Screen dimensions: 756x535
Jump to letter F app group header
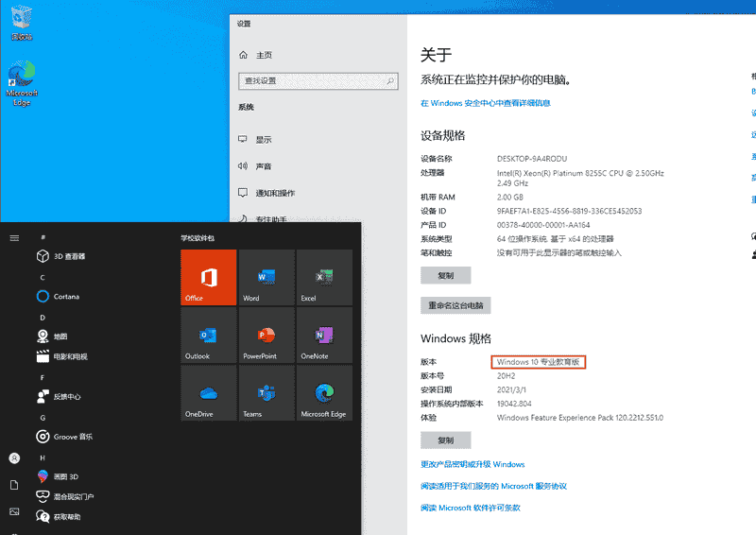coord(43,377)
